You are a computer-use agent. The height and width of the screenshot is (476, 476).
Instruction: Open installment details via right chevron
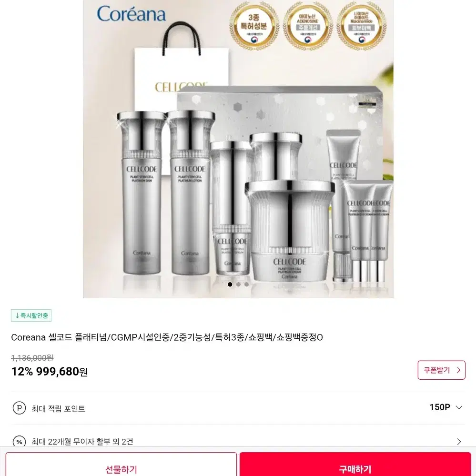click(x=459, y=442)
